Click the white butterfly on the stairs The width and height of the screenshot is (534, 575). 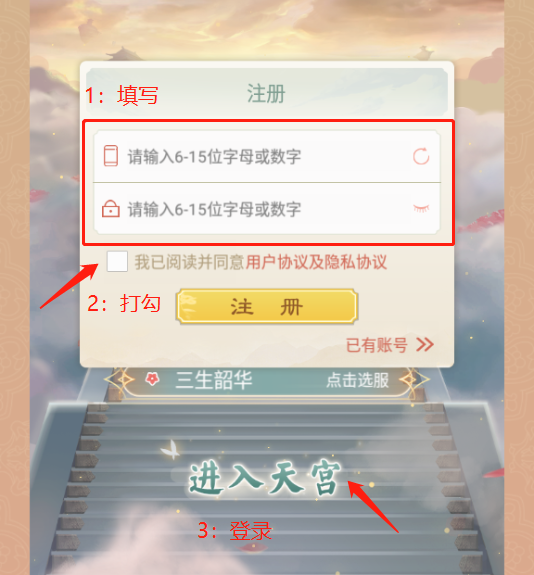171,450
